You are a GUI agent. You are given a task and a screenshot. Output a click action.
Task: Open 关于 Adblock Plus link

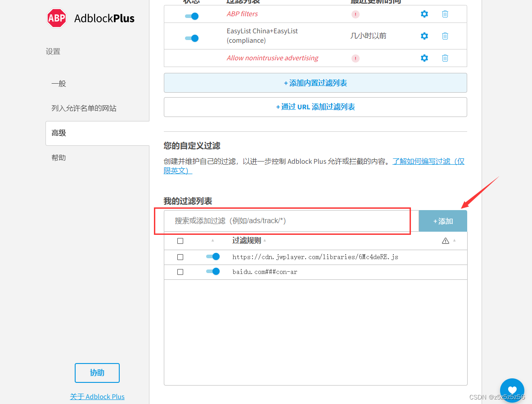(x=97, y=396)
